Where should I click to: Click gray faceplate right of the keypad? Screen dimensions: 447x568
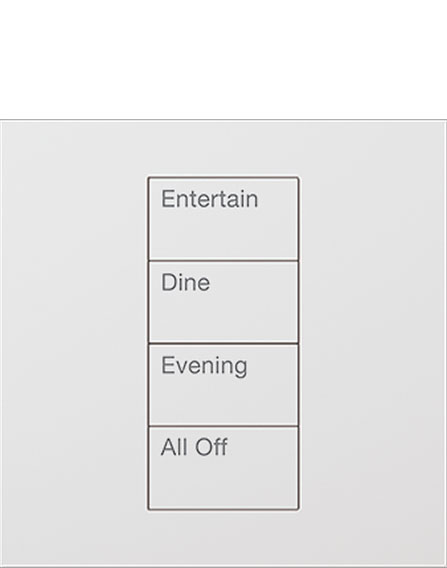coord(372,343)
